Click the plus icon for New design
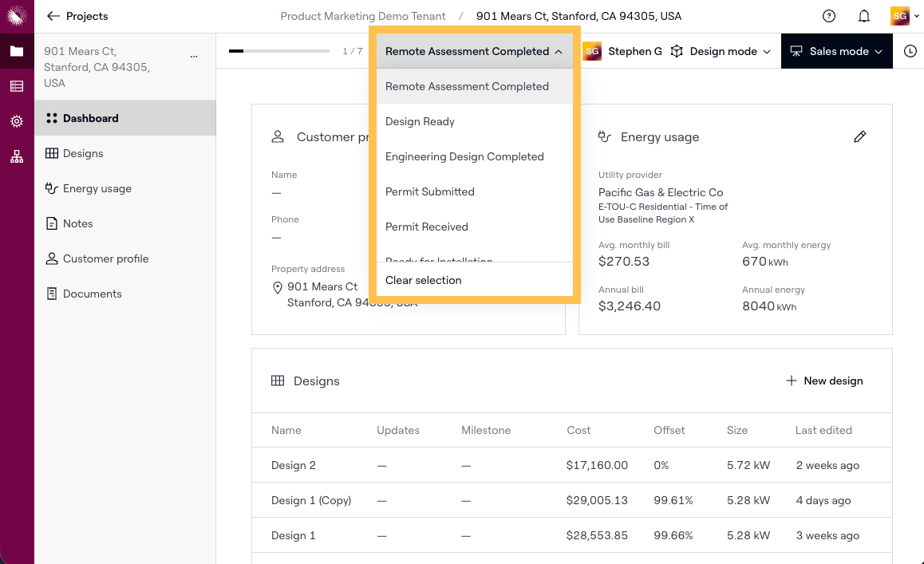This screenshot has height=564, width=924. click(791, 381)
